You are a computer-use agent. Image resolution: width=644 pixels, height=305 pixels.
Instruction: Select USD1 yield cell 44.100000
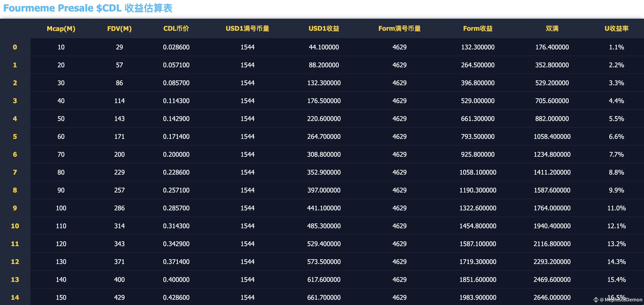[324, 47]
